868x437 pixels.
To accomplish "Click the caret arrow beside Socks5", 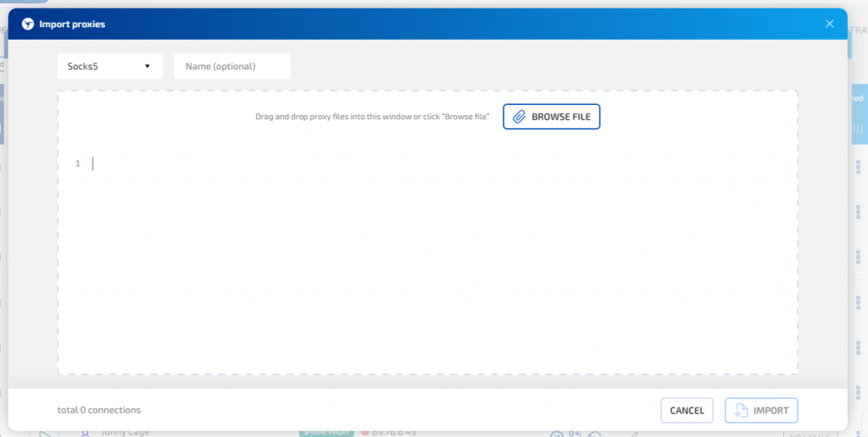I will pos(147,66).
